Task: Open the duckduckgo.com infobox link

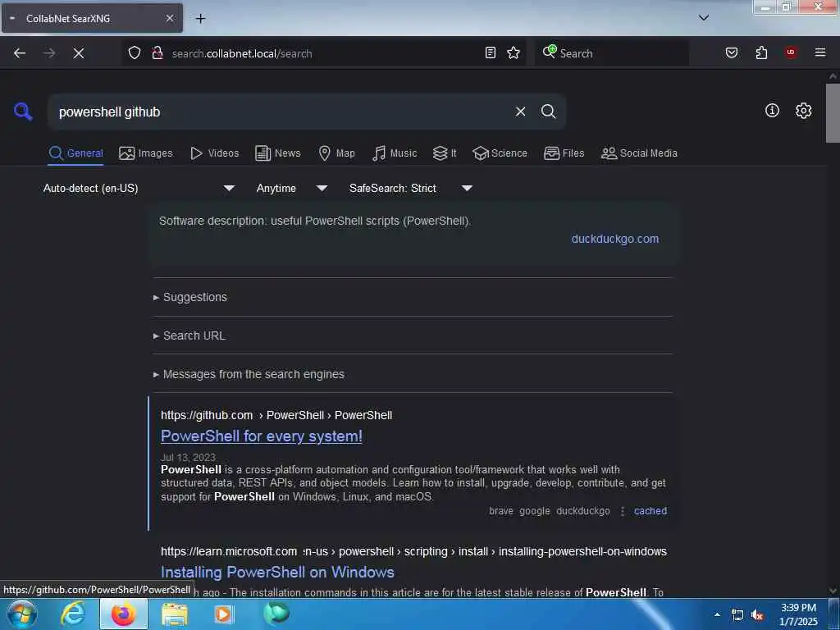Action: click(x=615, y=239)
